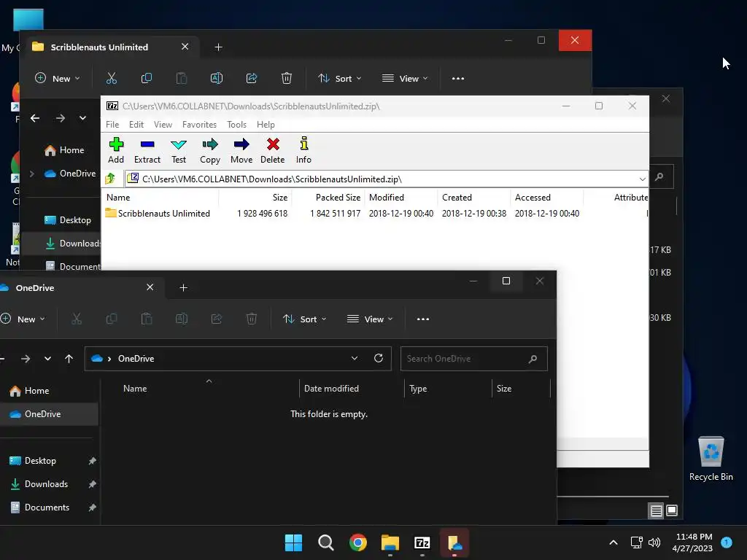Click Rename in Scribblenauts Unlimited Explorer toolbar
Viewport: 747px width, 560px height.
(216, 78)
